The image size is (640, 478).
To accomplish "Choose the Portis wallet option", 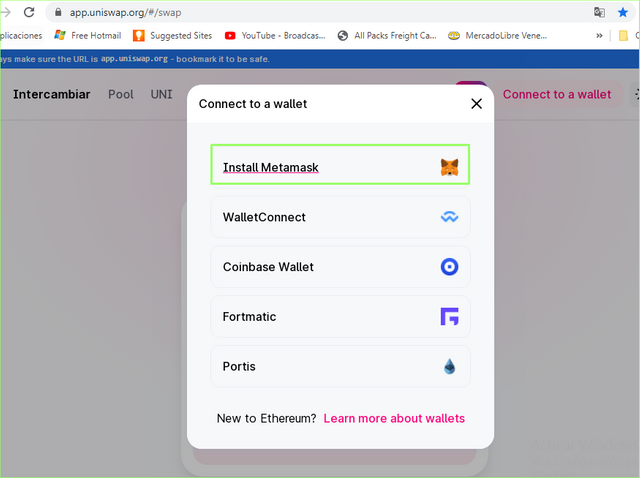I will 340,367.
